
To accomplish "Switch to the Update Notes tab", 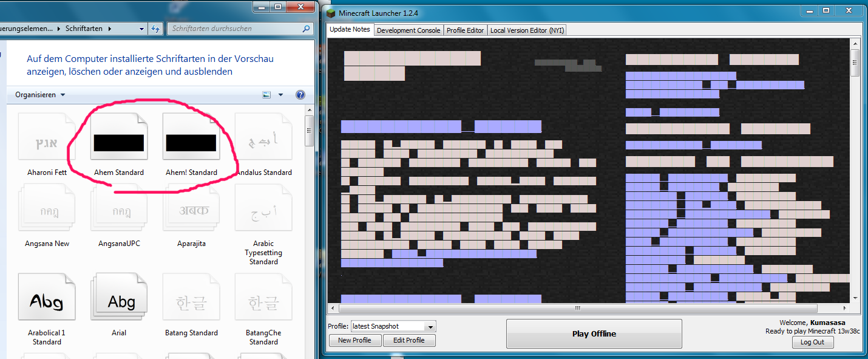I will click(350, 29).
